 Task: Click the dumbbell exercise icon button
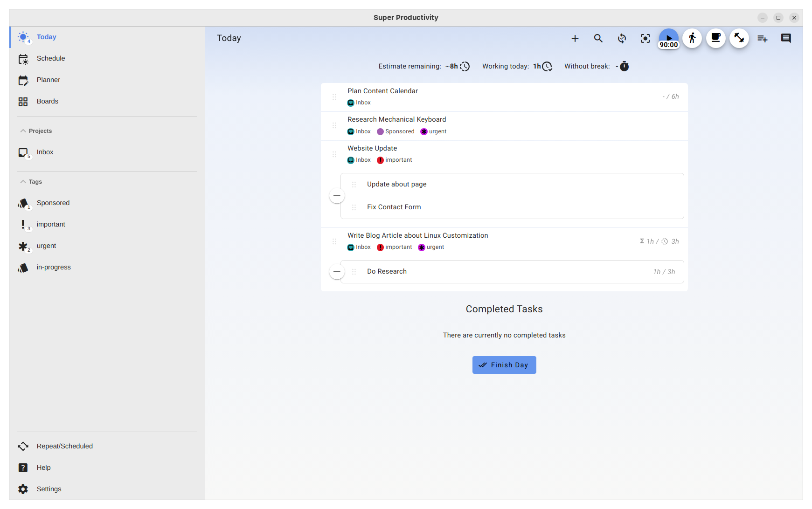click(739, 38)
